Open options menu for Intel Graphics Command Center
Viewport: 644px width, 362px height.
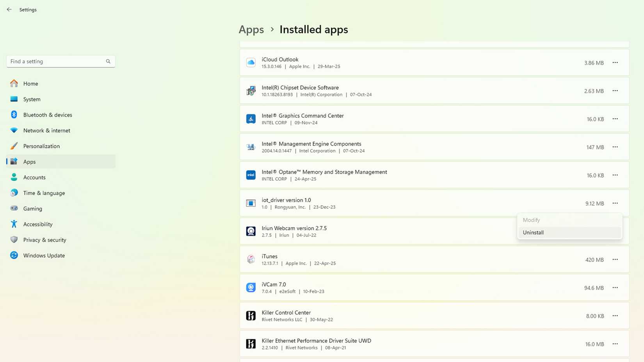616,119
